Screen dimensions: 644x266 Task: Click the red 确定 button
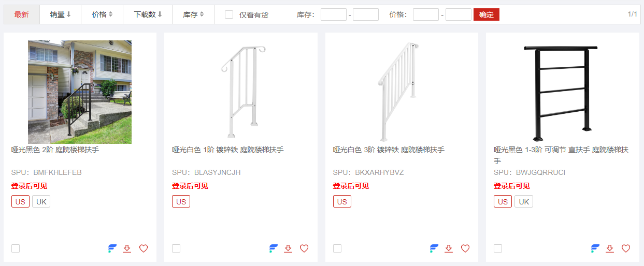coord(486,14)
